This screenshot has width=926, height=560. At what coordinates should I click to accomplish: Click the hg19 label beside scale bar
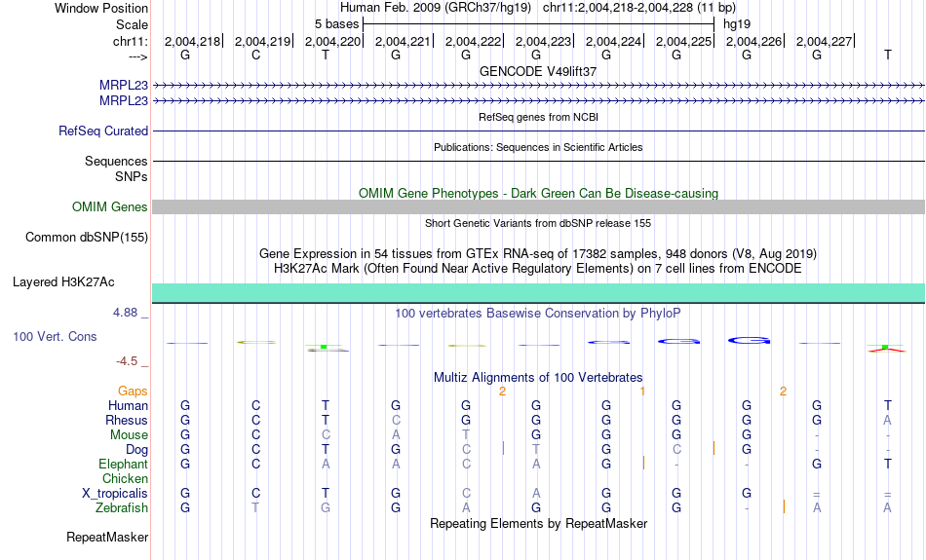tap(737, 24)
